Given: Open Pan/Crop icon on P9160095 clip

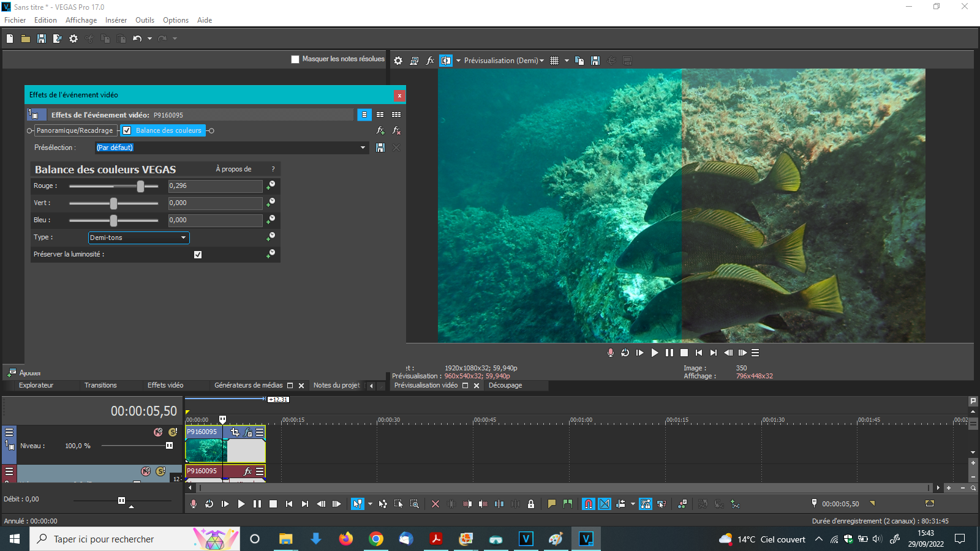Looking at the screenshot, I should tap(235, 432).
